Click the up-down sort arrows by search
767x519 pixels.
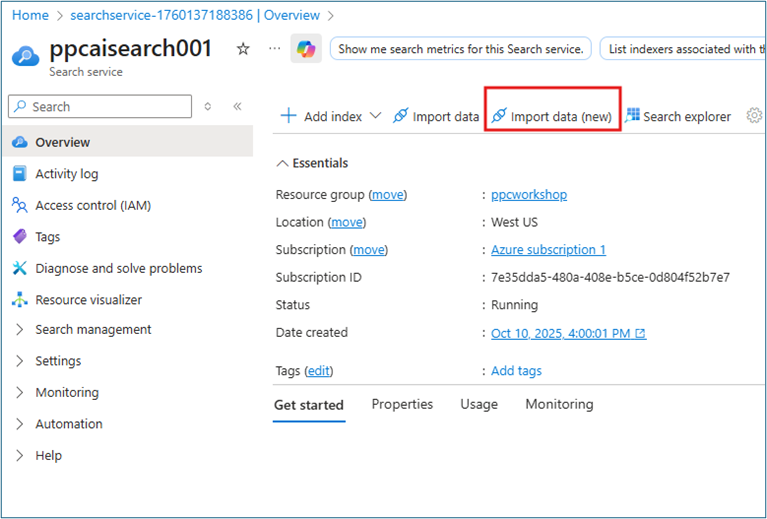pyautogui.click(x=208, y=106)
